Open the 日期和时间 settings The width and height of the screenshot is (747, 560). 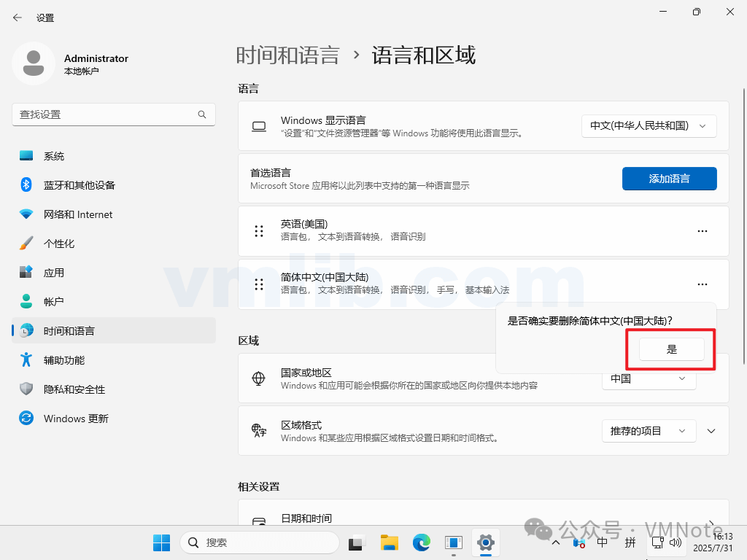481,518
